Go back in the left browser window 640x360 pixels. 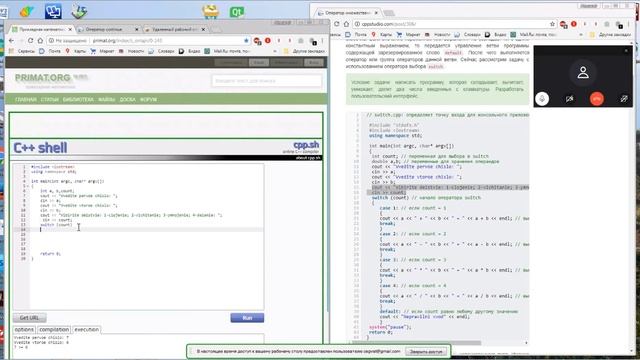(11, 41)
